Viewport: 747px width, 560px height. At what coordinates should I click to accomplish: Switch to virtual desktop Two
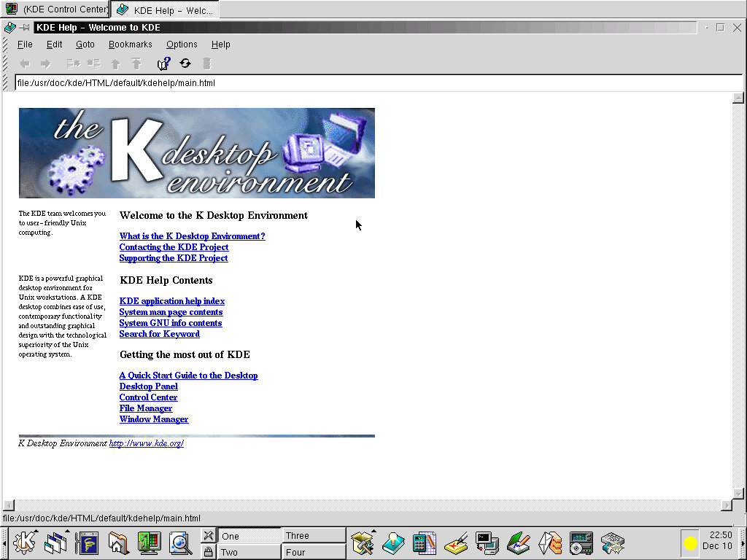point(249,552)
